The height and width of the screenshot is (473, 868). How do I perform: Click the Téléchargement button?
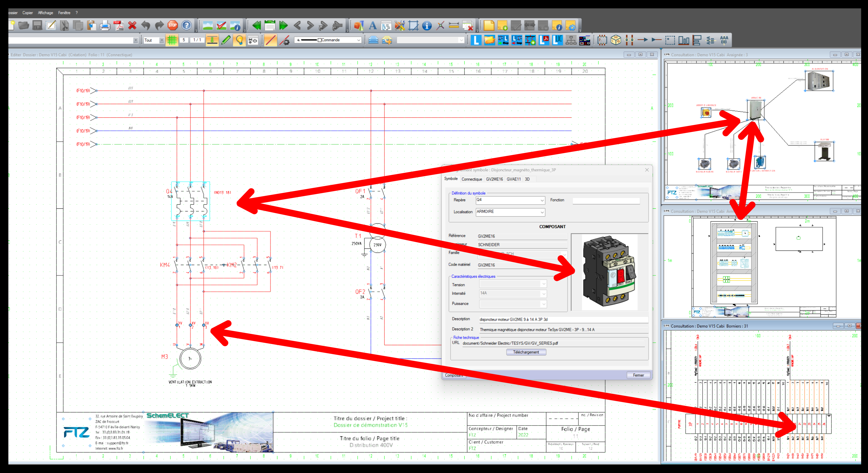click(x=526, y=352)
